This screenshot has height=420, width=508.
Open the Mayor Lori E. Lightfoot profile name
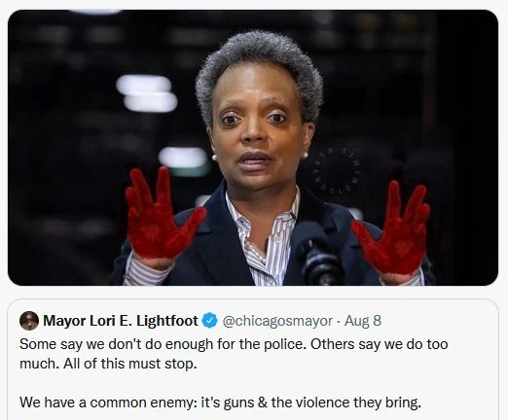pyautogui.click(x=121, y=321)
